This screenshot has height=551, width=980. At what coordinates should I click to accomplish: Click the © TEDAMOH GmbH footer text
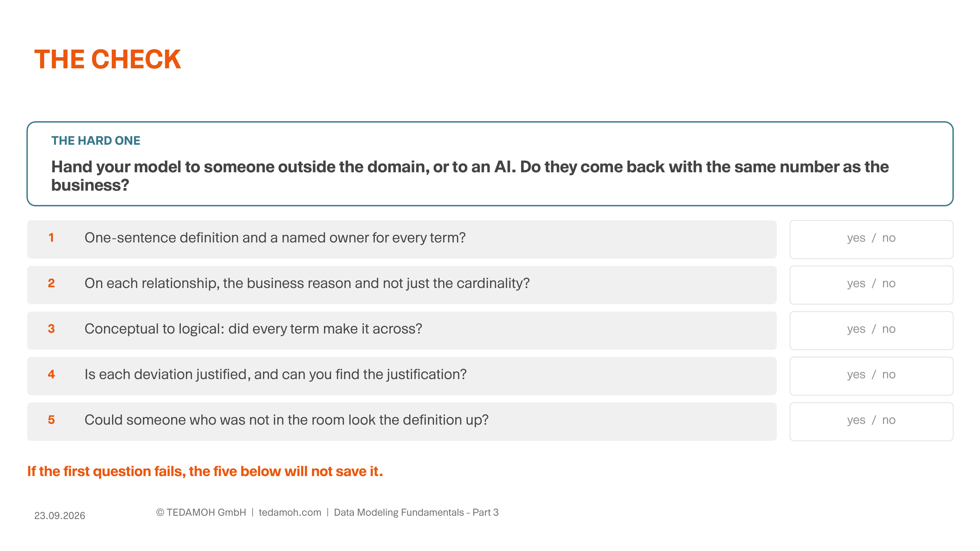201,512
